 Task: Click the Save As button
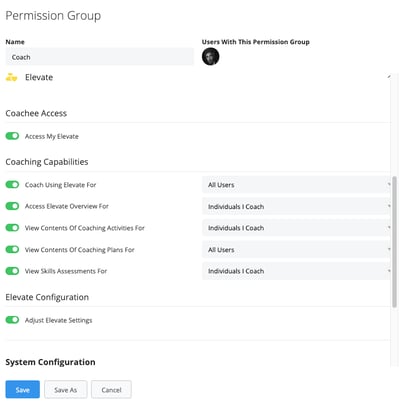[66, 389]
